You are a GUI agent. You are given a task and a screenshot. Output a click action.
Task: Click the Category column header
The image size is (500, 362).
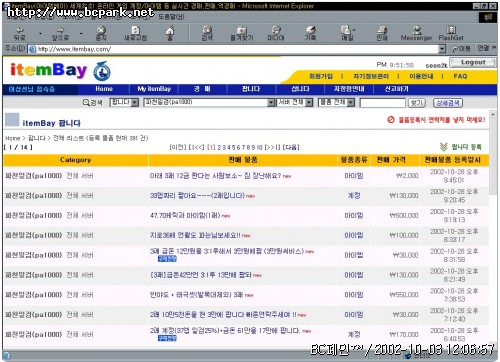click(75, 160)
